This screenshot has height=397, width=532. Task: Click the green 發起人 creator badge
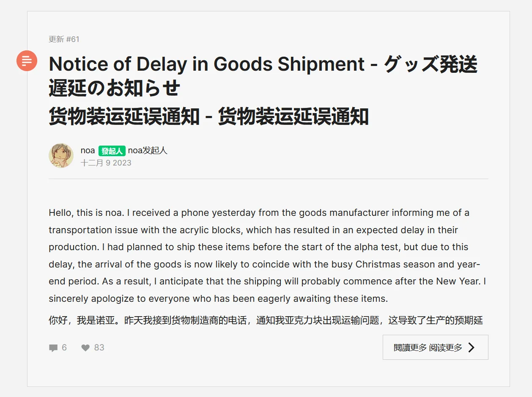coord(112,151)
